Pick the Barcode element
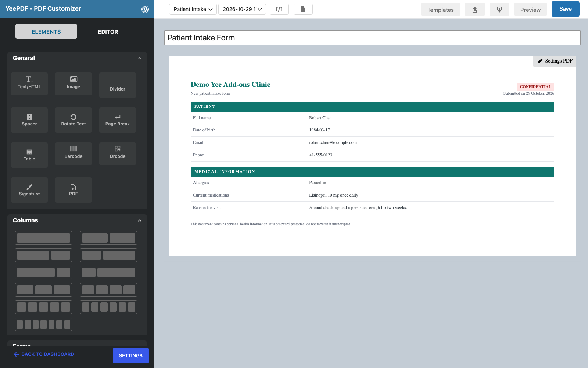The height and width of the screenshot is (368, 588). (x=73, y=153)
